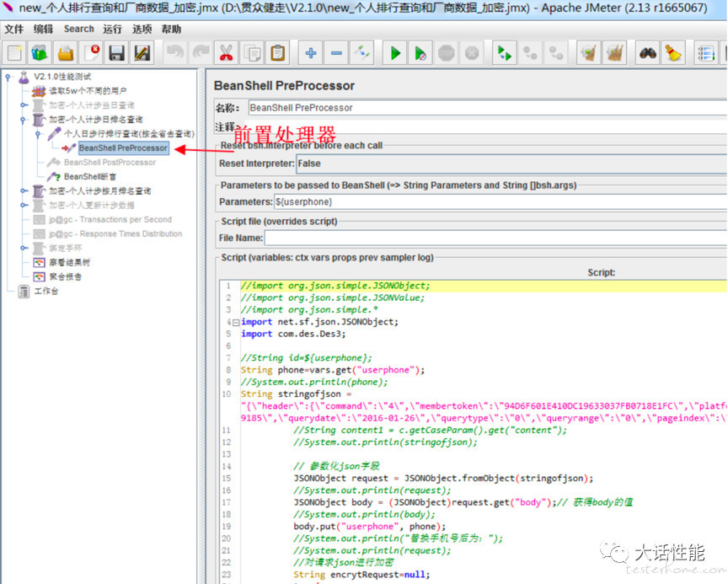Cut selection with the scissors icon
The height and width of the screenshot is (584, 728).
pyautogui.click(x=226, y=53)
